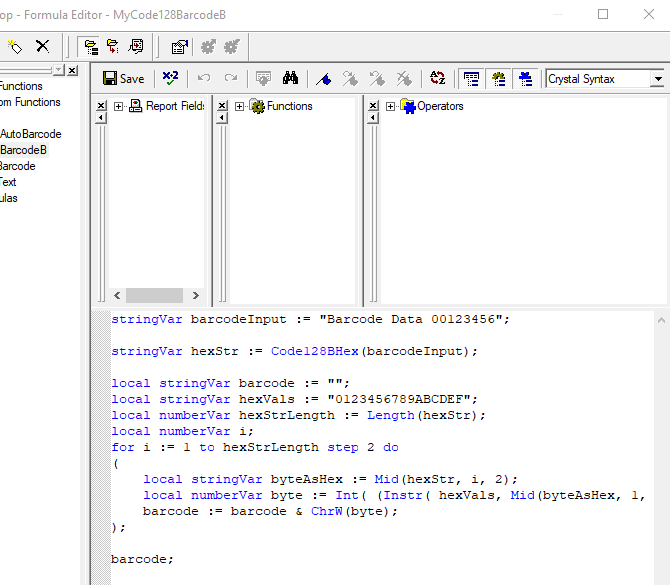Image resolution: width=670 pixels, height=585 pixels.
Task: Click the expand selected node toolbar icon
Action: click(x=113, y=46)
